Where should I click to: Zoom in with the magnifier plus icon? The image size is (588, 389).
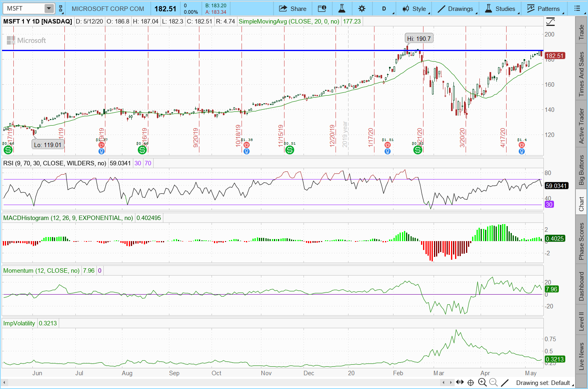point(482,382)
